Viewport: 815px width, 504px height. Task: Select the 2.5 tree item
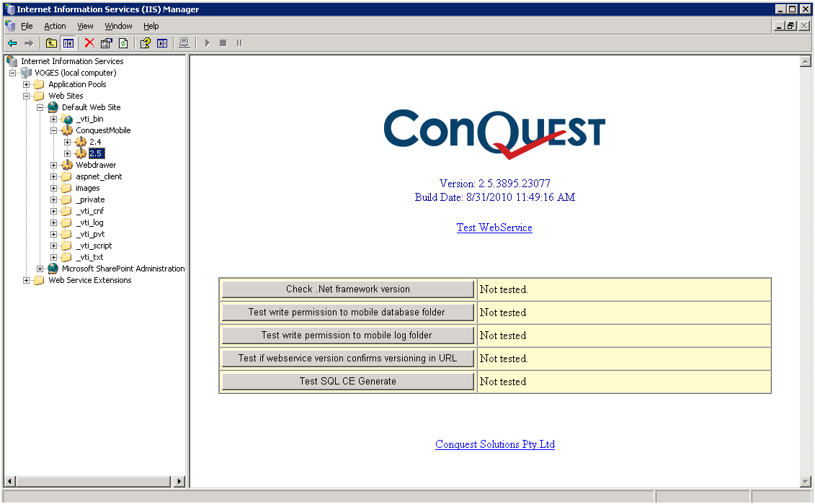[x=96, y=153]
